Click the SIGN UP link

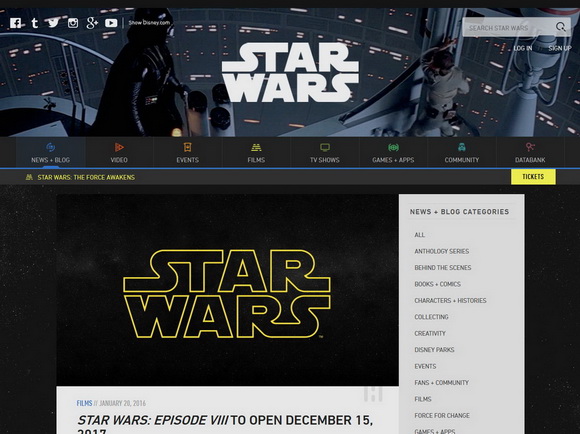click(x=560, y=48)
